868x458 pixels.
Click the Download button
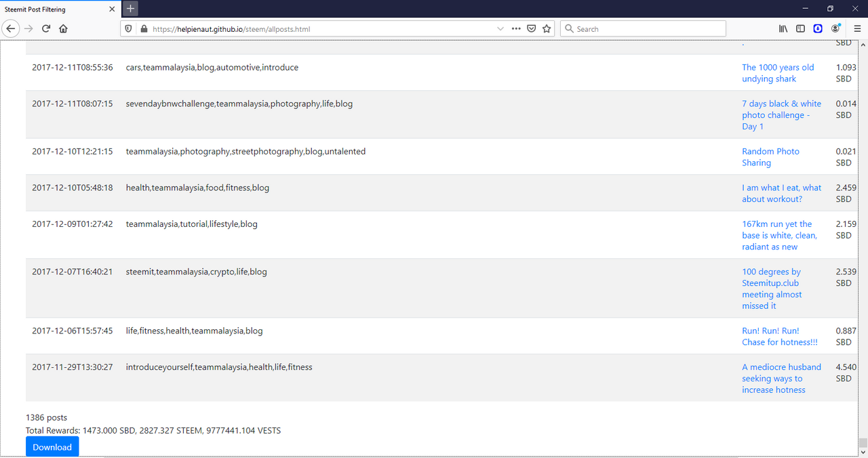coord(52,447)
